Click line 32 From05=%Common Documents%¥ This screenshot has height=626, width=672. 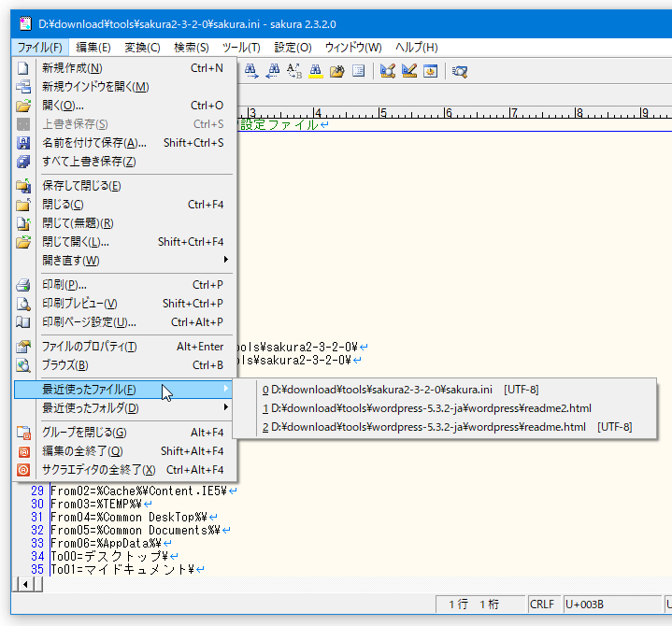tap(136, 531)
